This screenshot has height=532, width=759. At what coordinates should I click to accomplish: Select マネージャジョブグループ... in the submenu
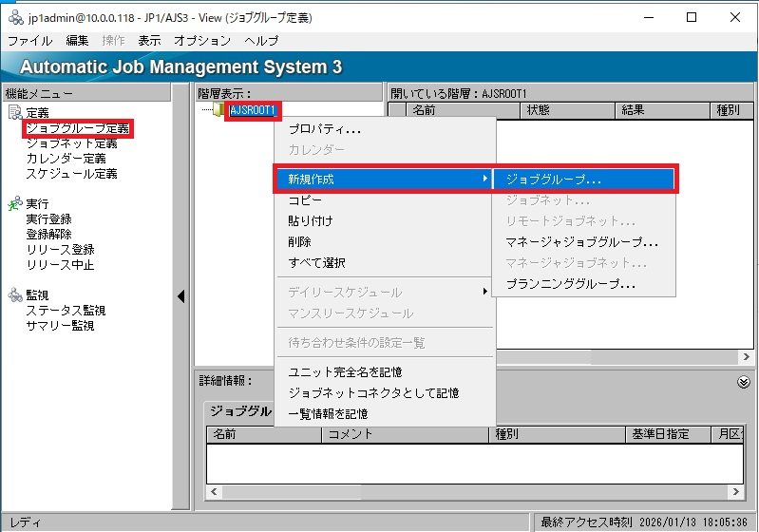point(584,242)
